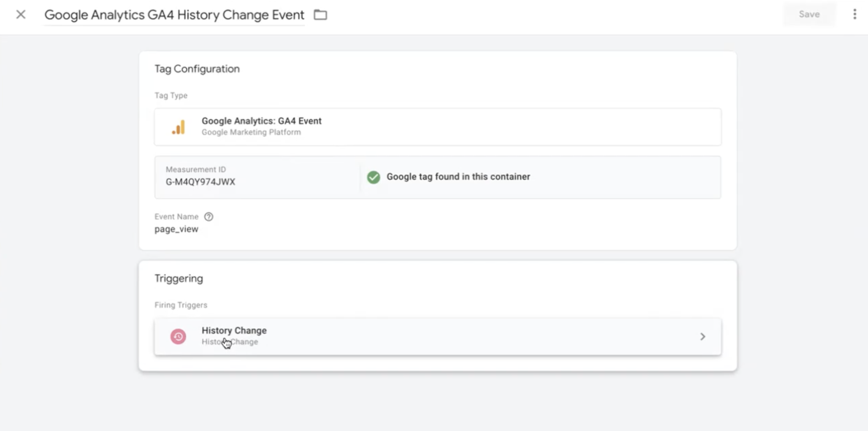
Task: Click the Measurement ID field label
Action: pyautogui.click(x=196, y=169)
